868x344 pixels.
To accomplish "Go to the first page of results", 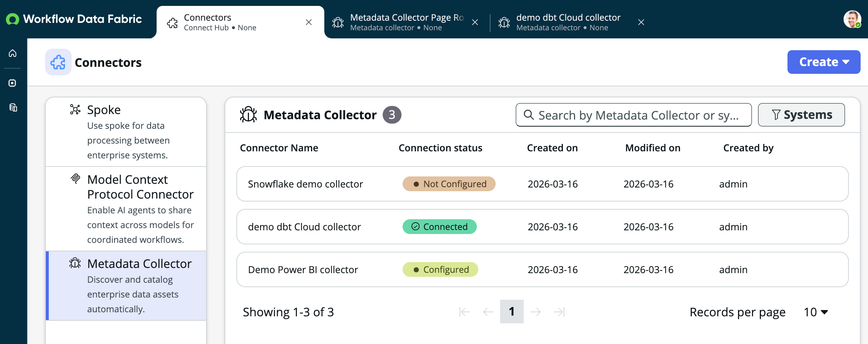I will pyautogui.click(x=464, y=312).
